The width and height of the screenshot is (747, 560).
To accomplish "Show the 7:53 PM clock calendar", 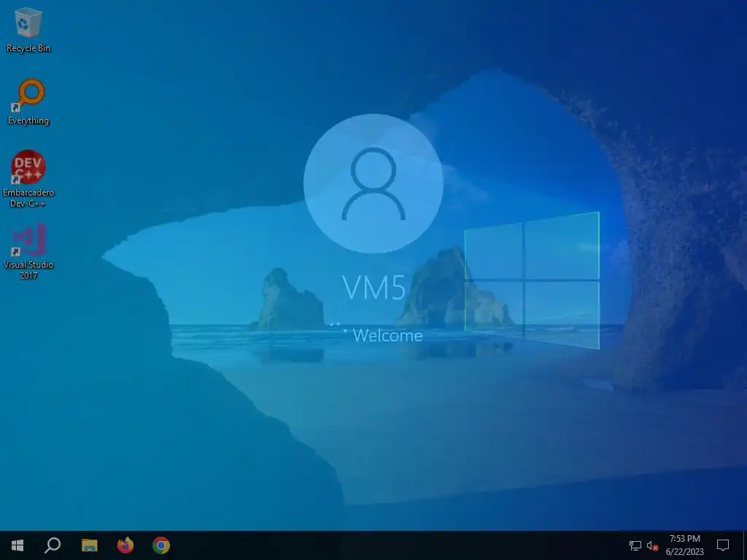I will coord(684,545).
